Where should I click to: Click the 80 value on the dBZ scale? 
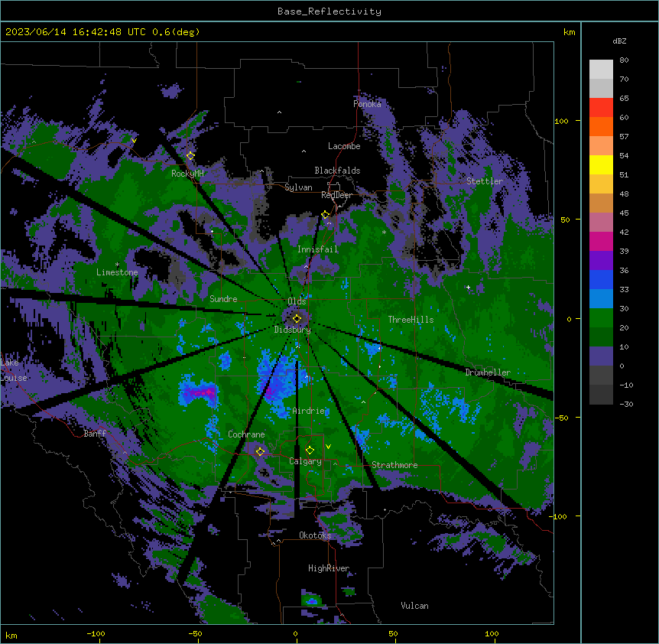[624, 60]
